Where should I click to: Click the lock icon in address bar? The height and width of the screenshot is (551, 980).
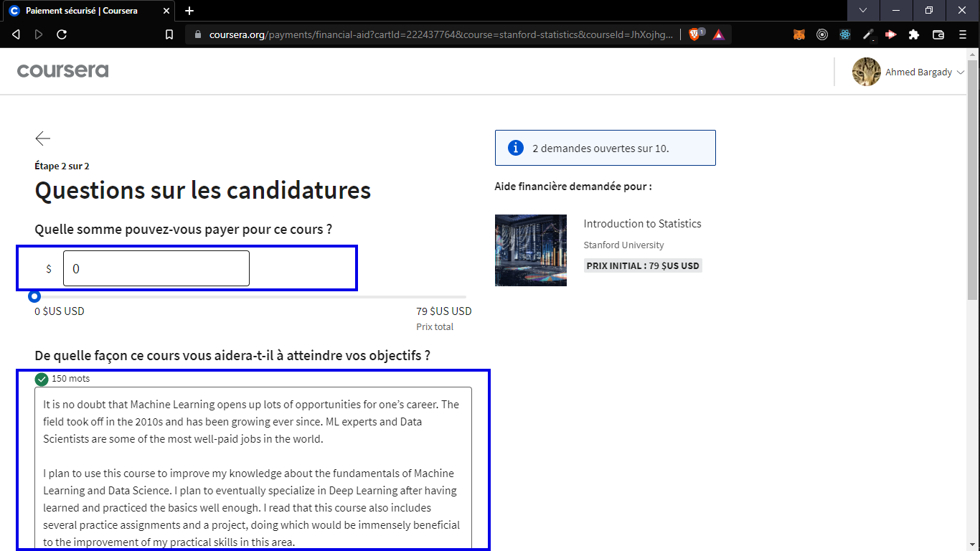(199, 34)
